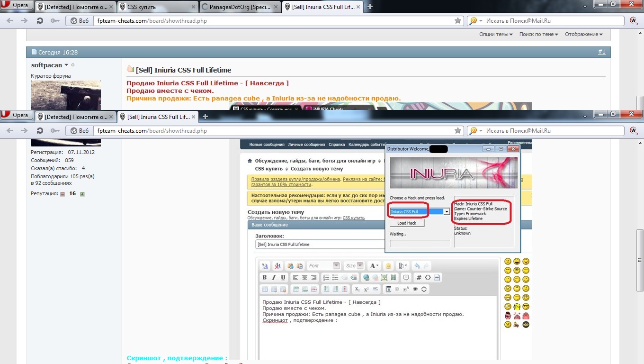The height and width of the screenshot is (364, 644).
Task: Open the Opera menu in the upper window
Action: [17, 6]
